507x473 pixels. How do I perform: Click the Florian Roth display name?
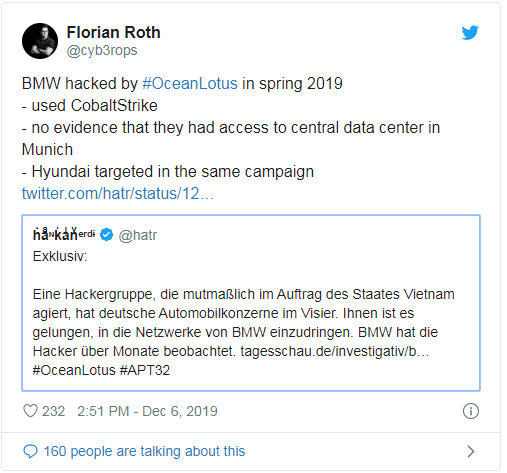coord(113,32)
